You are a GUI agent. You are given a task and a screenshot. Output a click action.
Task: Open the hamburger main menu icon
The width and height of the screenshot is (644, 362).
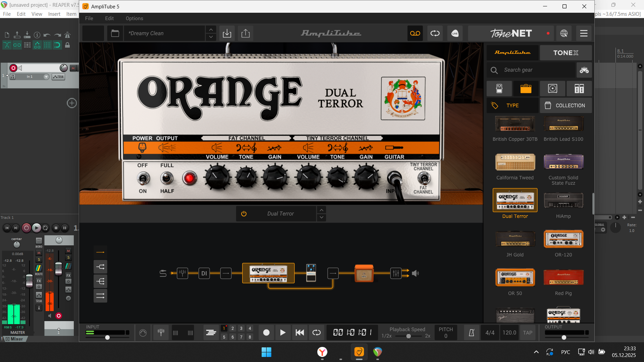584,33
